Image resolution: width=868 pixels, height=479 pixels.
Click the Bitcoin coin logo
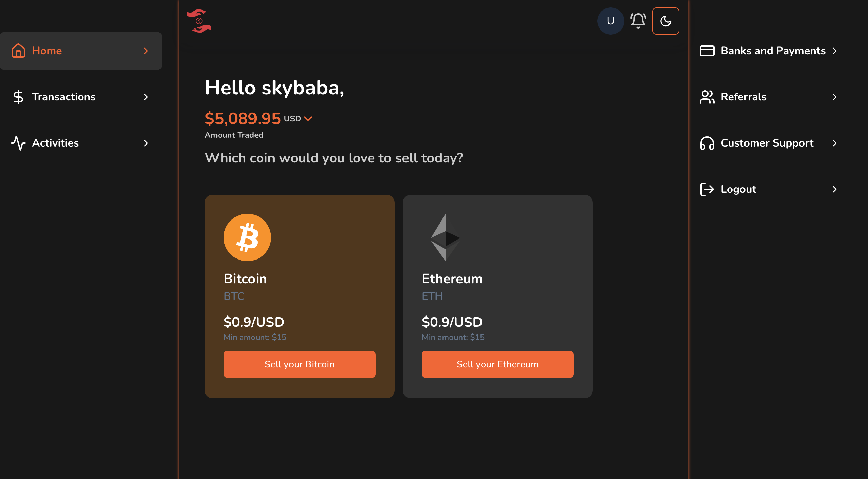247,237
